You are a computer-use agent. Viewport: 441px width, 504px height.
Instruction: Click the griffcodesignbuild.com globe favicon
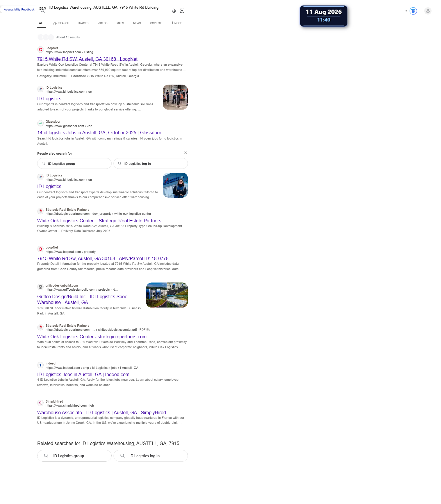(x=40, y=287)
